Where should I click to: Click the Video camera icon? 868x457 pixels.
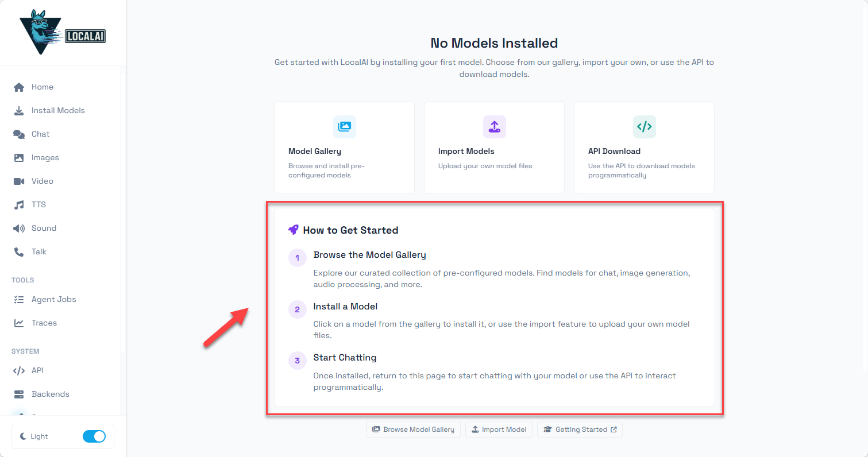point(19,181)
